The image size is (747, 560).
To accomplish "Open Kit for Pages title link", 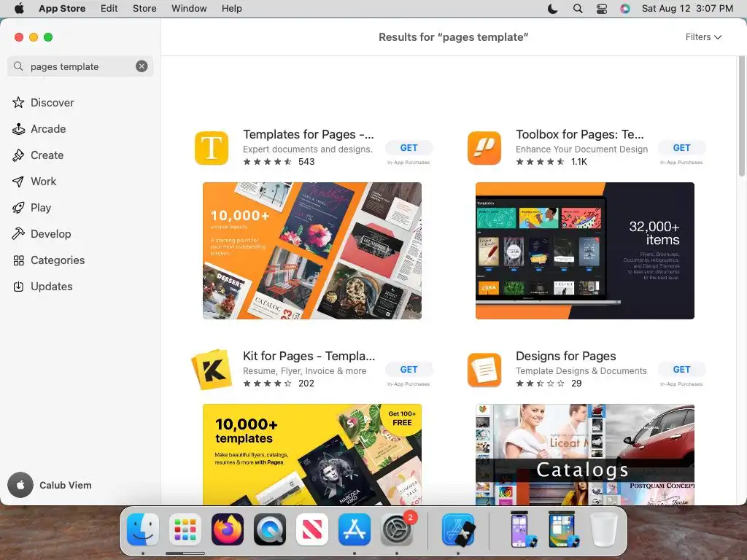I will (x=309, y=356).
